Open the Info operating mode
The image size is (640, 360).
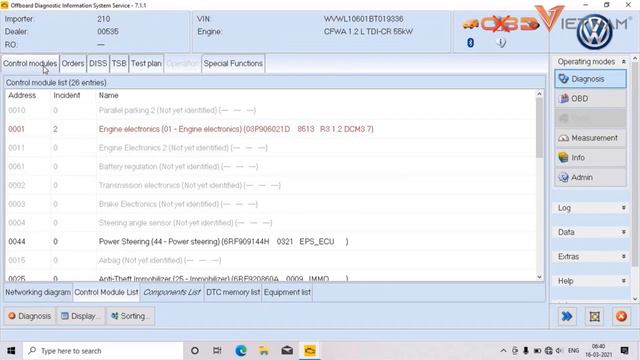(590, 158)
